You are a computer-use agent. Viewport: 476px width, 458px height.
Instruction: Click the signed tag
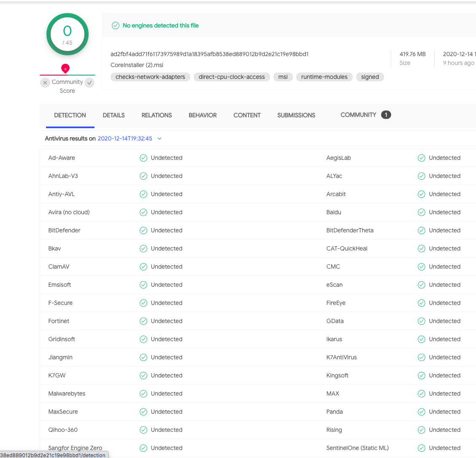pos(370,77)
